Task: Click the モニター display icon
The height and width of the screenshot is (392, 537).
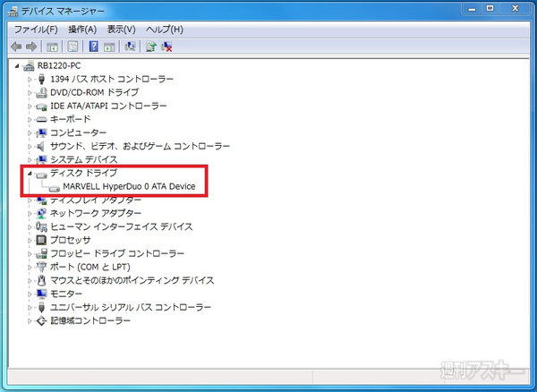Action: tap(41, 294)
